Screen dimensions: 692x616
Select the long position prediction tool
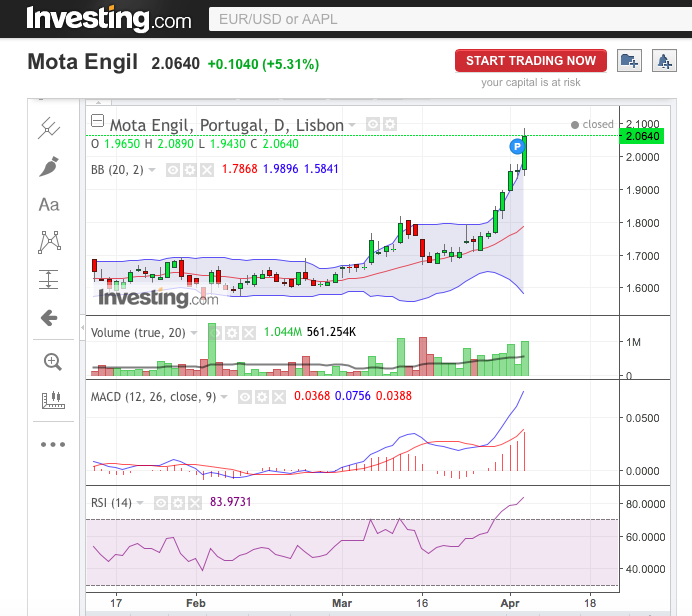click(x=49, y=279)
